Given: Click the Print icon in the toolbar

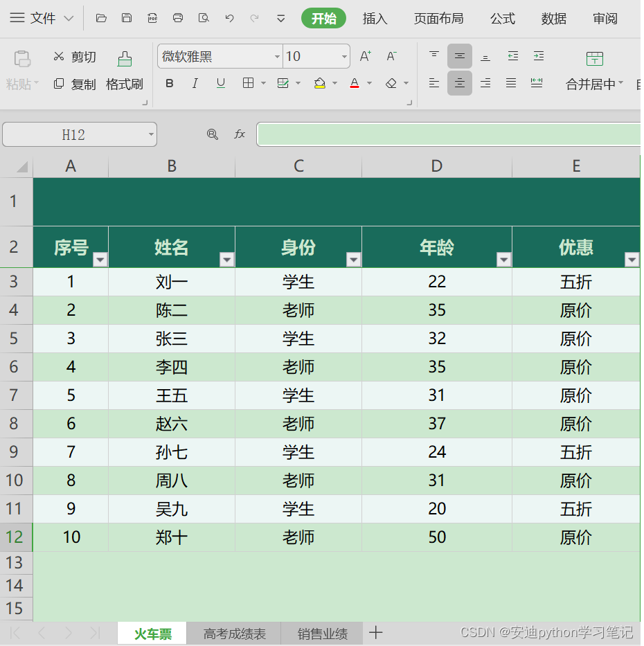Looking at the screenshot, I should click(178, 19).
